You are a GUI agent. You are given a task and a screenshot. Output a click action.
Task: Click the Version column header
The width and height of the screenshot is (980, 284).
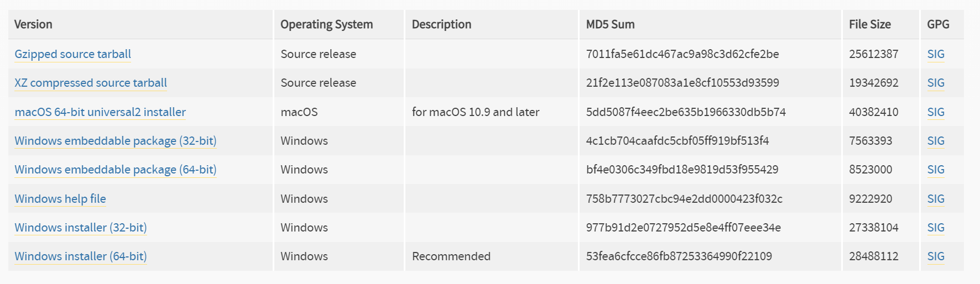33,24
